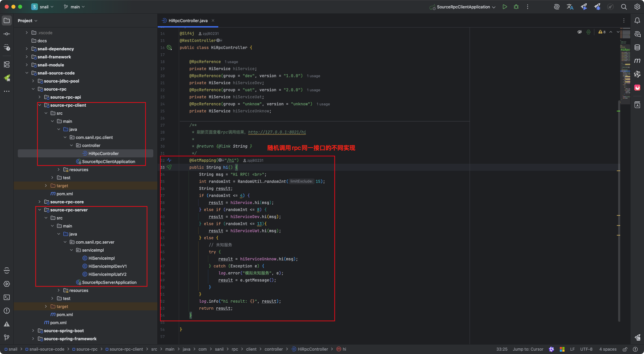Open the Maven tool window
Screen dimensions: 644x354
(x=637, y=61)
